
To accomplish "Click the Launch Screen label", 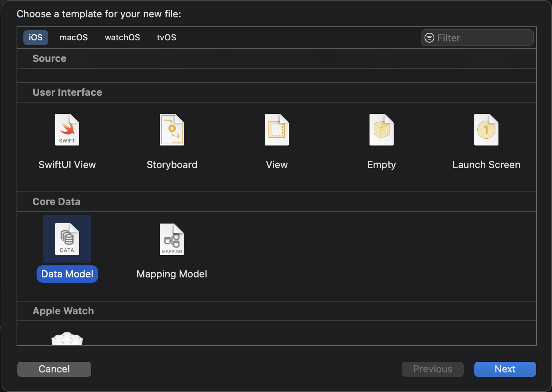I will [486, 165].
